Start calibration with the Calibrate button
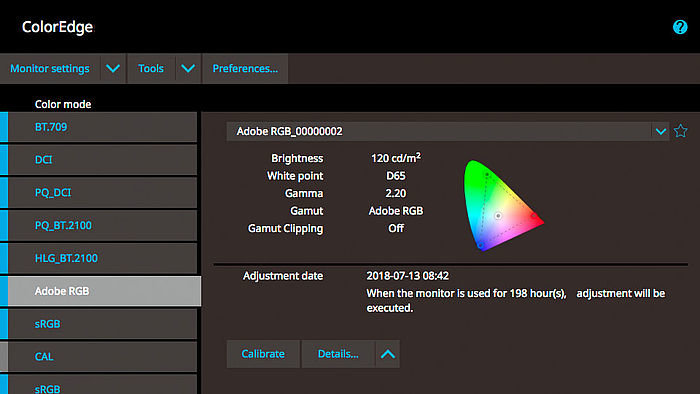 [x=263, y=354]
